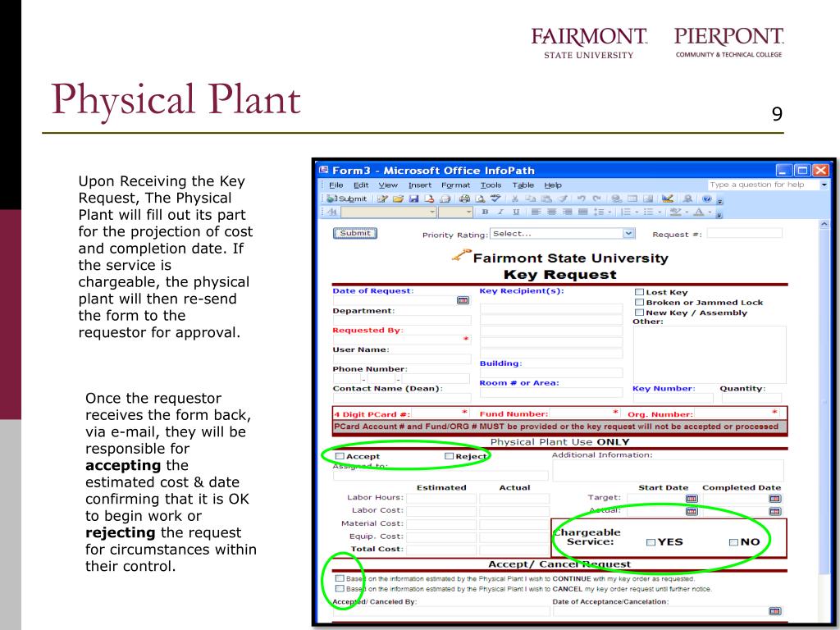Click the Paste clipboard icon
The height and width of the screenshot is (630, 840).
point(546,199)
